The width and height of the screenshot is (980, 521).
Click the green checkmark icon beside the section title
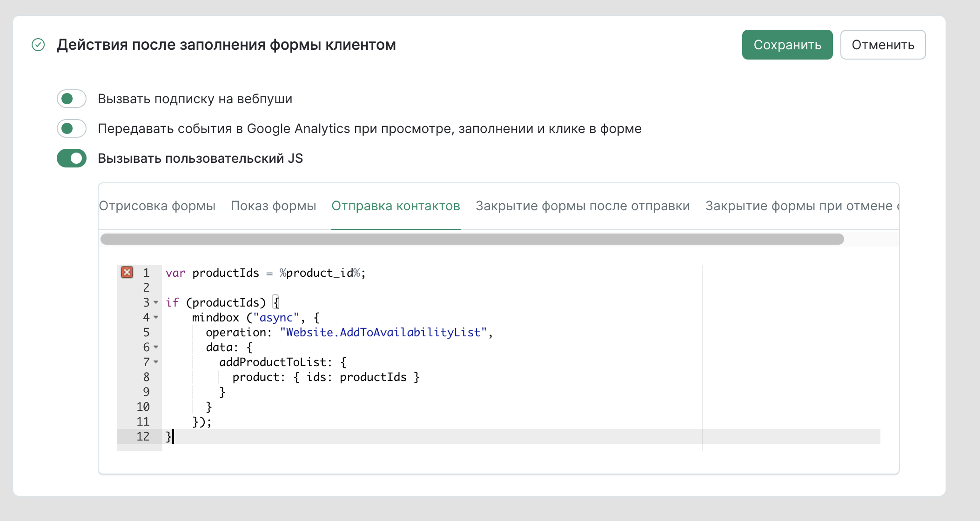[38, 45]
